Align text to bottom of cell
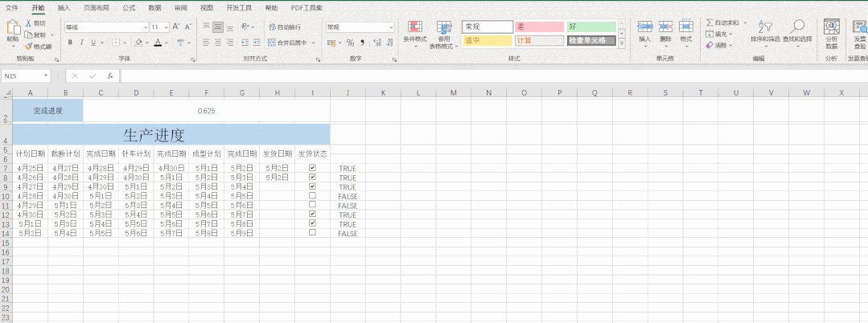The image size is (868, 323). [x=229, y=27]
